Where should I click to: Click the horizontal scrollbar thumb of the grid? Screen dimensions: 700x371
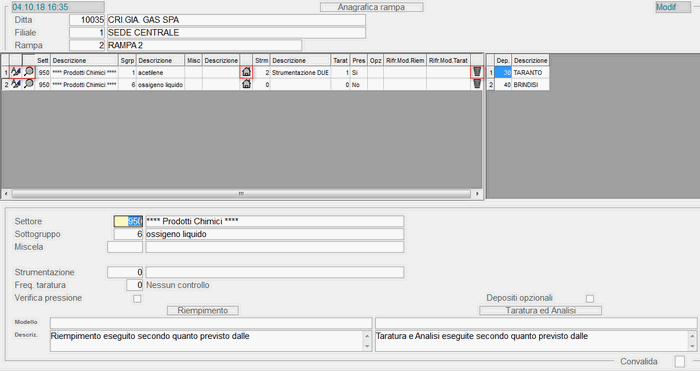click(241, 194)
